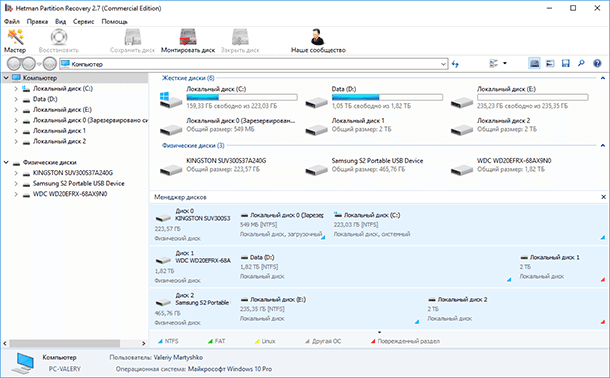Image resolution: width=610 pixels, height=378 pixels.
Task: Open the Вид menu
Action: tap(60, 21)
